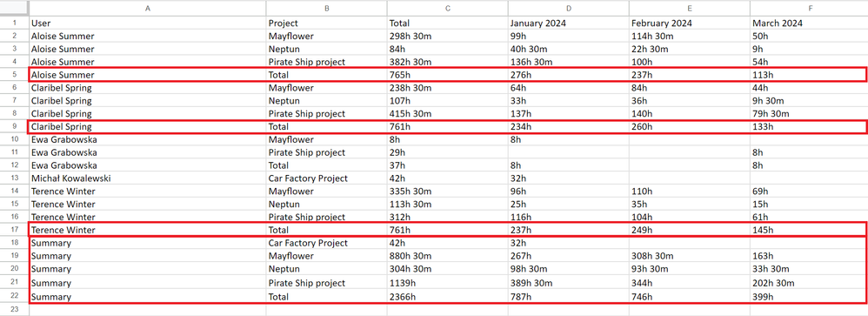Click the '765h' total cell
The height and width of the screenshot is (316, 868).
(x=447, y=75)
